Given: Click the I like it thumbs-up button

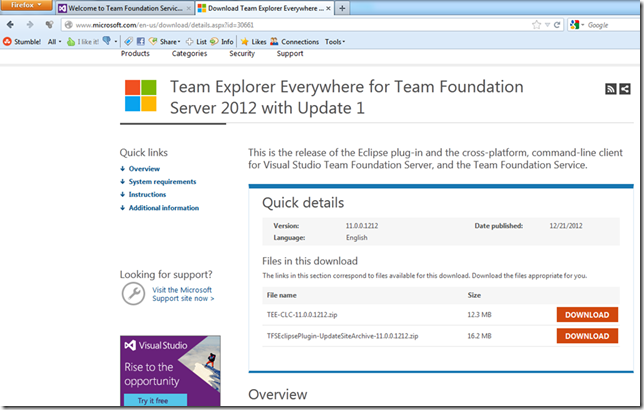Looking at the screenshot, I should 83,41.
